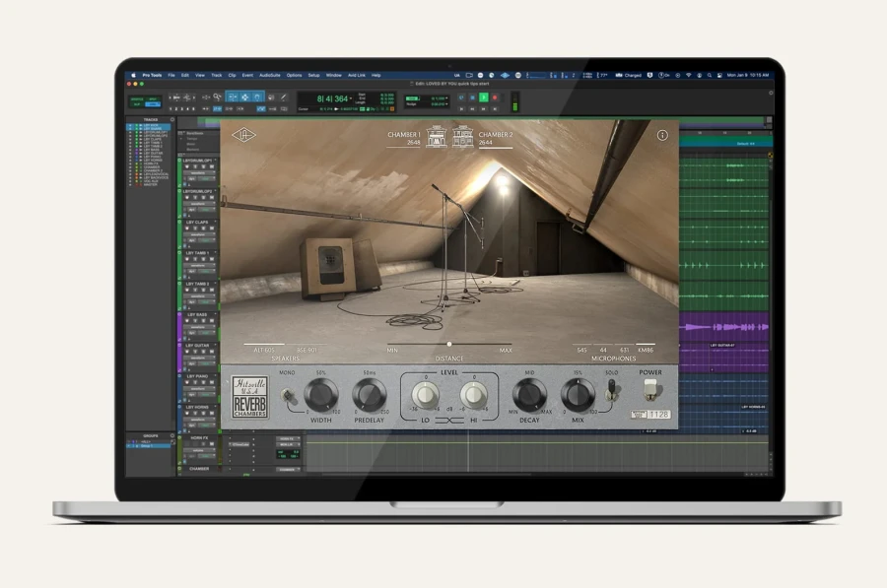Adjust the DISTANCE slider handle

[x=449, y=344]
